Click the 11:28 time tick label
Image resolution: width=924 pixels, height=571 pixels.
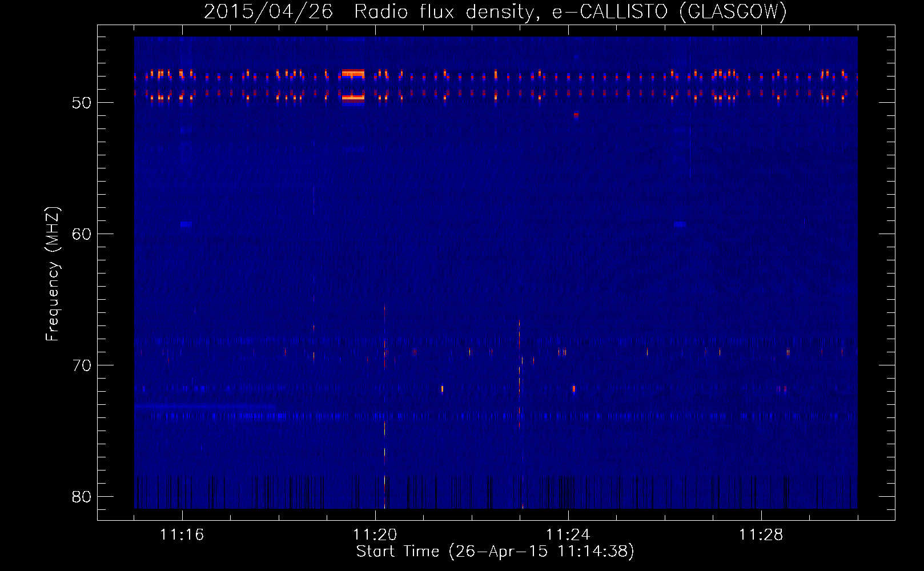point(761,535)
